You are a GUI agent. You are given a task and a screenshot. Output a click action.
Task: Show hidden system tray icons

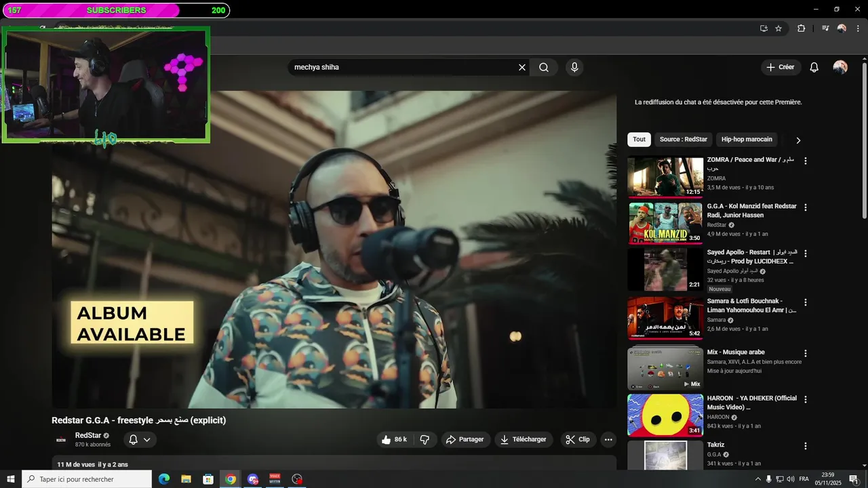click(x=757, y=479)
